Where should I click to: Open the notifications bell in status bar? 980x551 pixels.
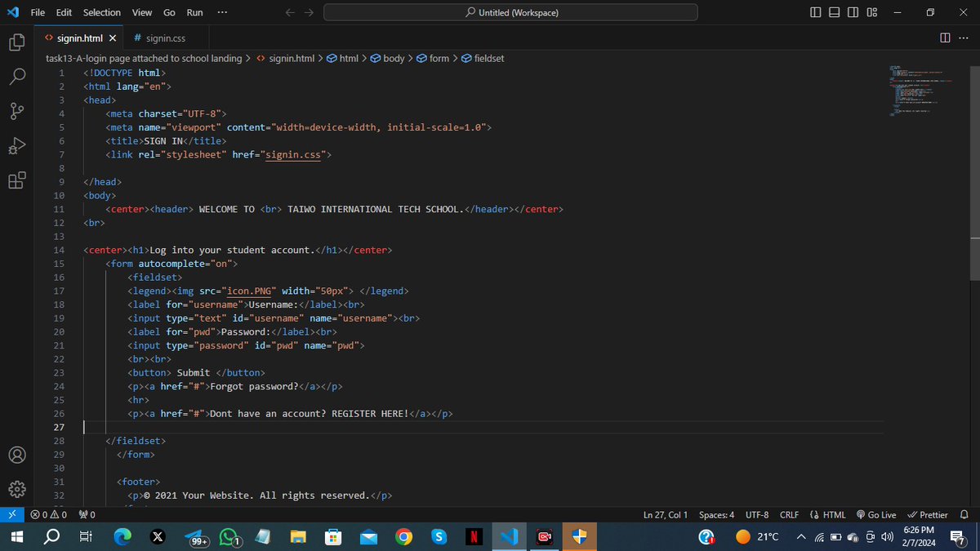tap(964, 515)
